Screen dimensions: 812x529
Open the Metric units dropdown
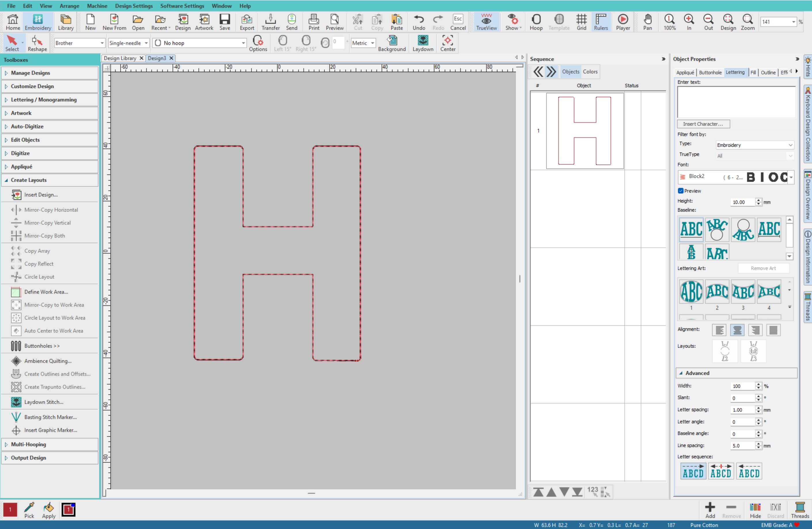click(363, 43)
